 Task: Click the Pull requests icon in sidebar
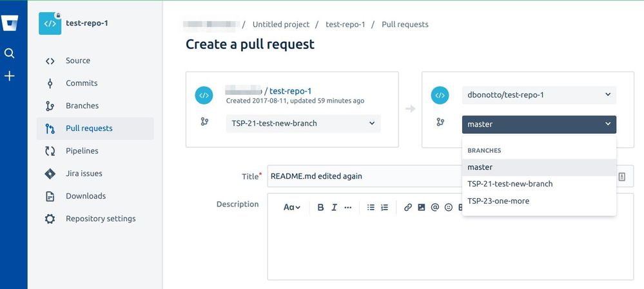[50, 128]
